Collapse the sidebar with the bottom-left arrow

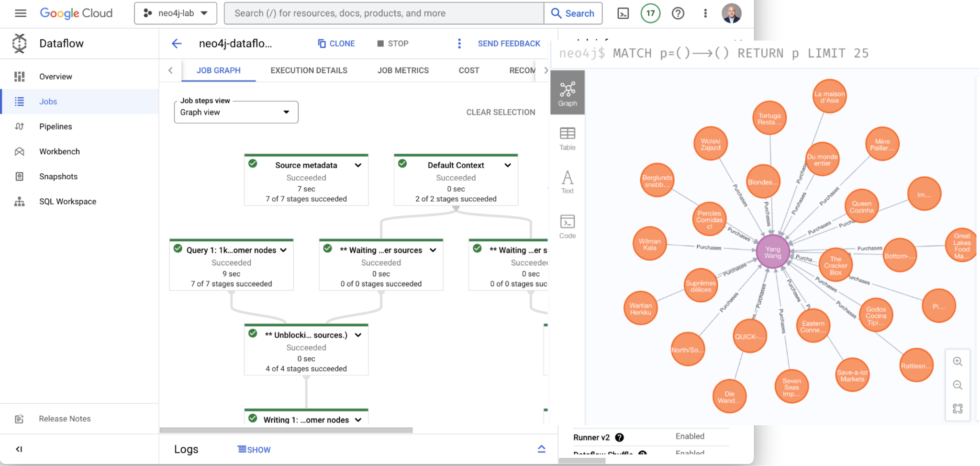pyautogui.click(x=19, y=449)
